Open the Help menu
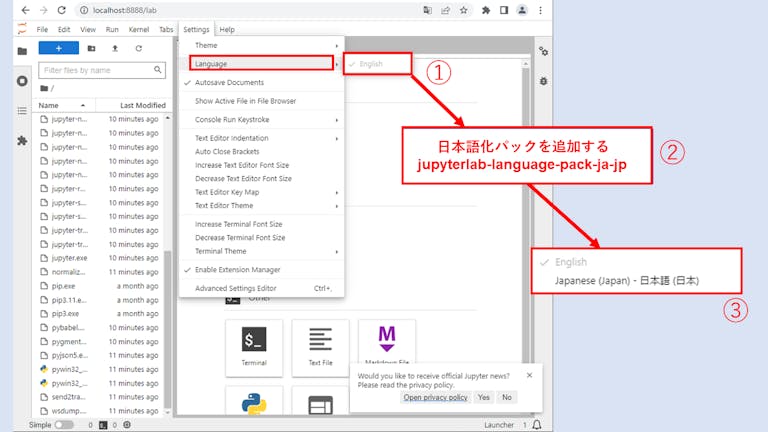The width and height of the screenshot is (768, 432). pyautogui.click(x=227, y=29)
